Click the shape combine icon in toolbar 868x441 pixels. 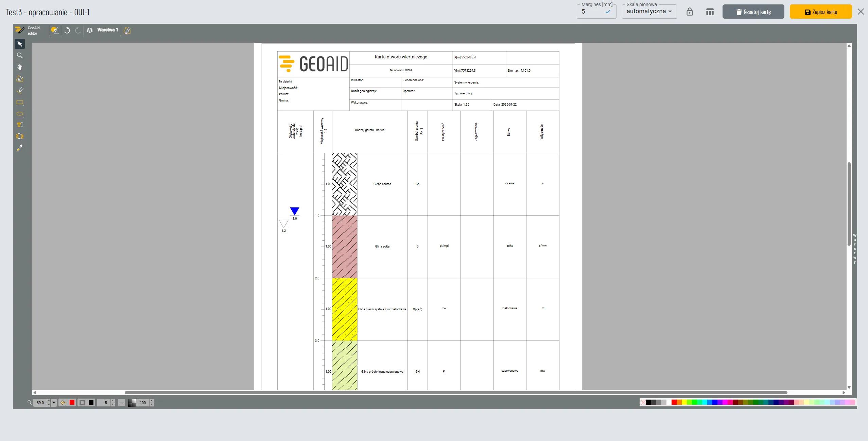point(55,30)
